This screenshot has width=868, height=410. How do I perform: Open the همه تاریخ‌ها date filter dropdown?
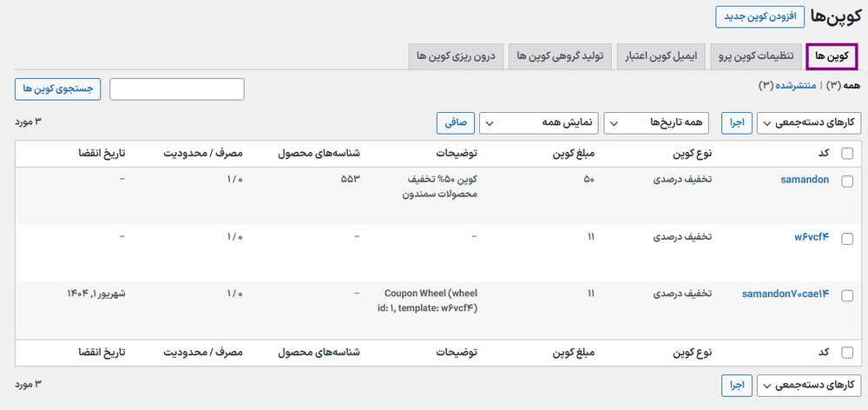(x=655, y=123)
